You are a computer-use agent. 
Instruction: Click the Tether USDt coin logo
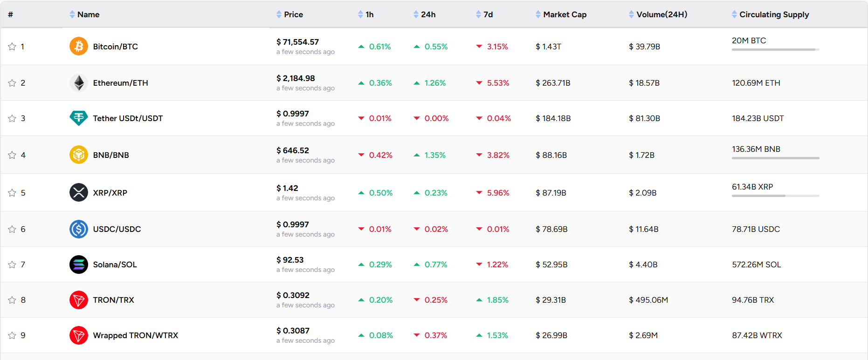78,118
